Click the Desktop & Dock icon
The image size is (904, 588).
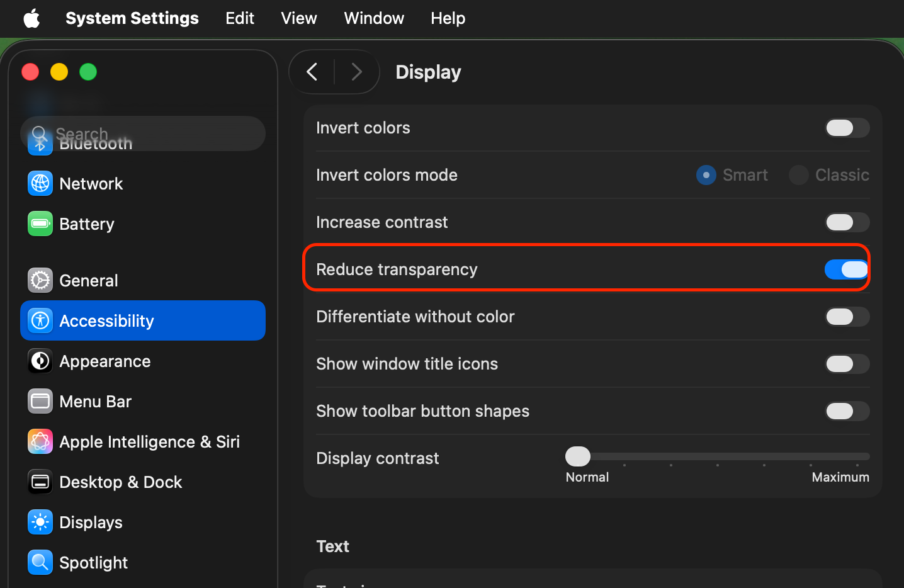coord(40,482)
